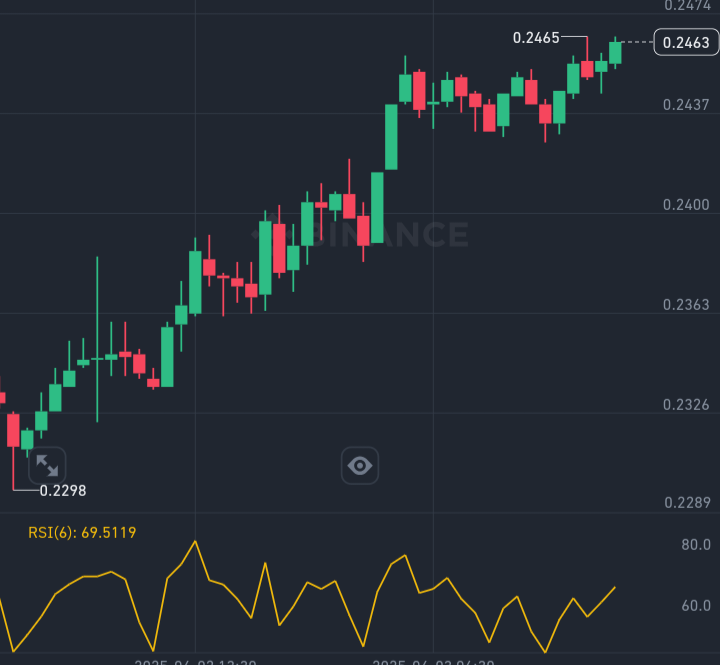Select the high marker label 0.2465
Viewport: 720px width, 665px height.
(536, 38)
